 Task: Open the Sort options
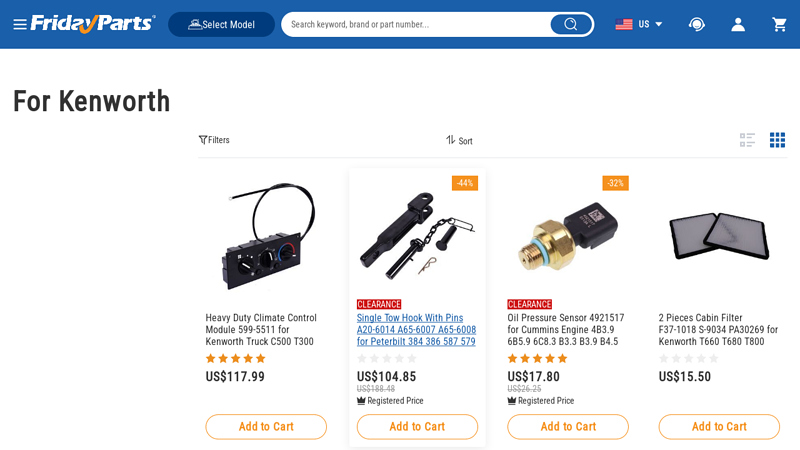pos(459,140)
